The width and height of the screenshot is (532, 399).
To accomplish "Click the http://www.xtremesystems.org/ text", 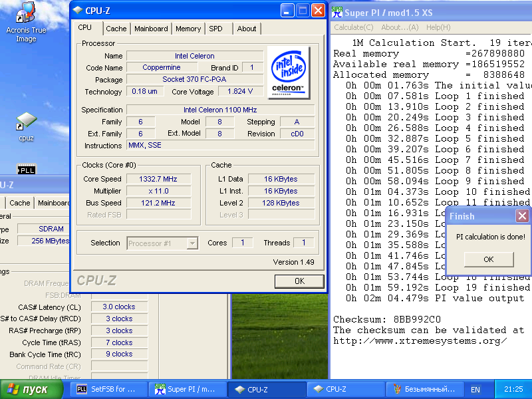I will tap(420, 340).
